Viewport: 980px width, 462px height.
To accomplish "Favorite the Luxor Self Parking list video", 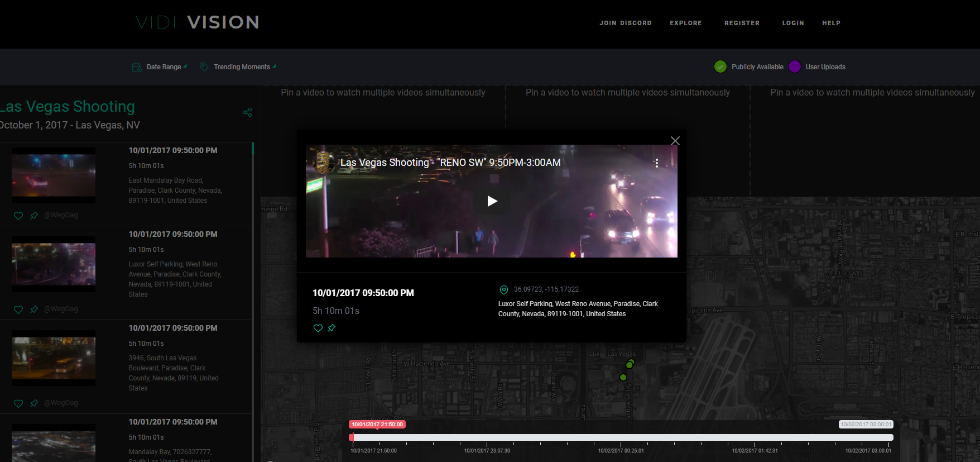I will click(18, 309).
